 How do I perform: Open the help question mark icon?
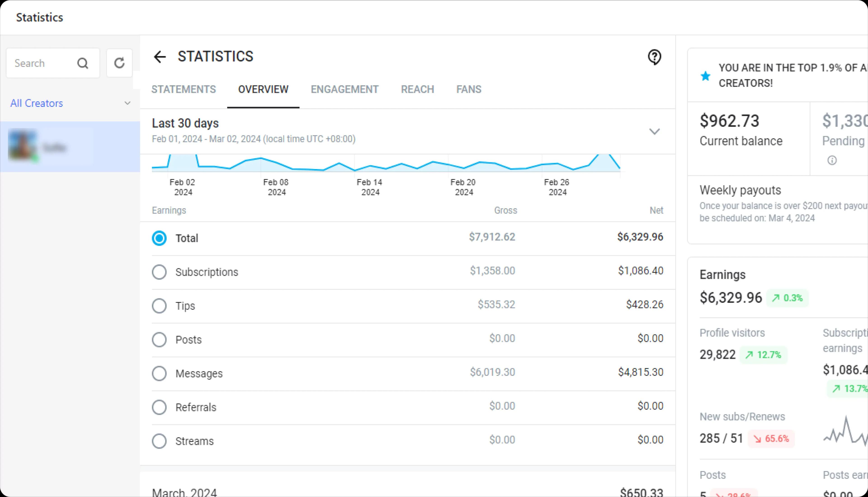pyautogui.click(x=654, y=57)
